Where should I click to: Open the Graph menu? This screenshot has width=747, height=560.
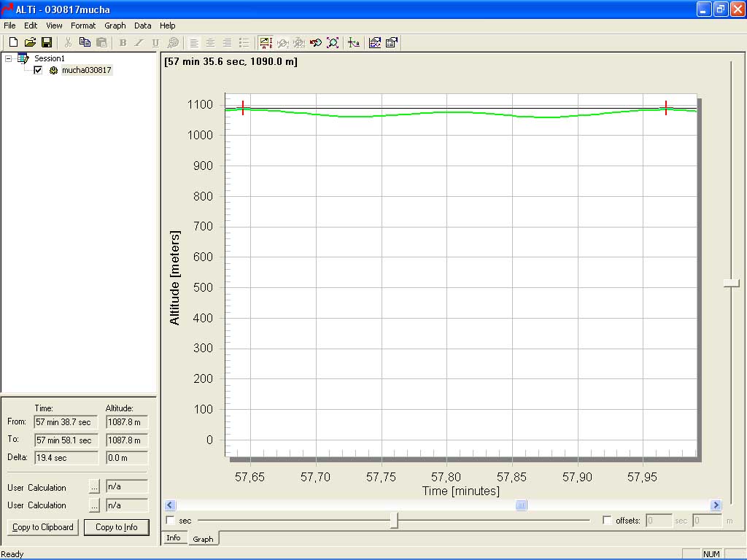click(115, 26)
